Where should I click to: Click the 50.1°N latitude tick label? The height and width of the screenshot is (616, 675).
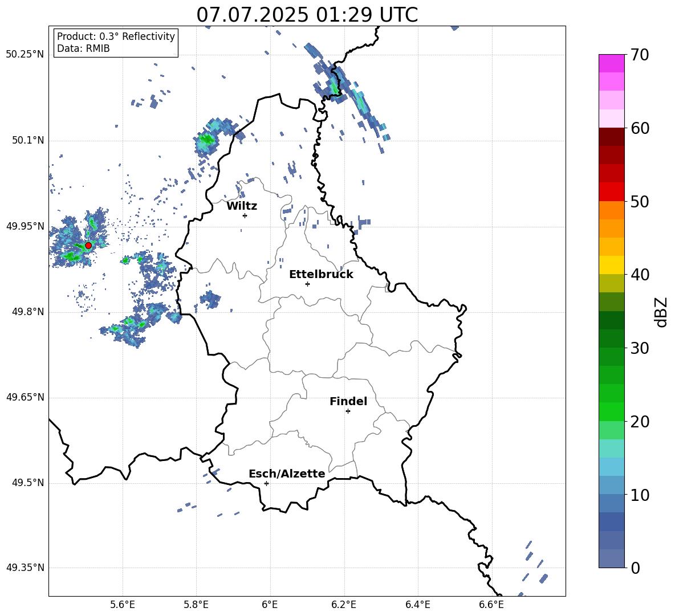pos(28,141)
